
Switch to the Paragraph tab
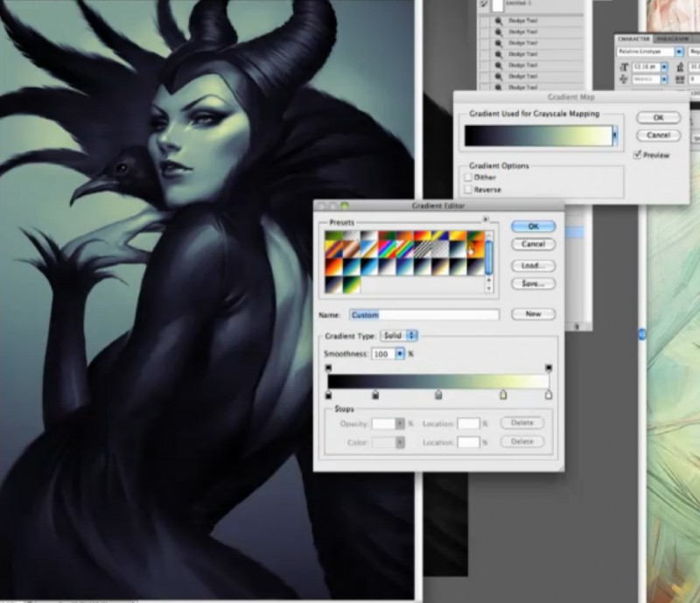(x=671, y=39)
